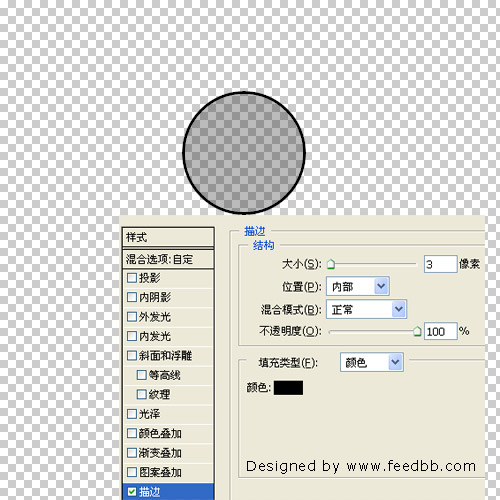Tick the 等高线 contour checkbox
The width and height of the screenshot is (500, 500).
(x=142, y=375)
